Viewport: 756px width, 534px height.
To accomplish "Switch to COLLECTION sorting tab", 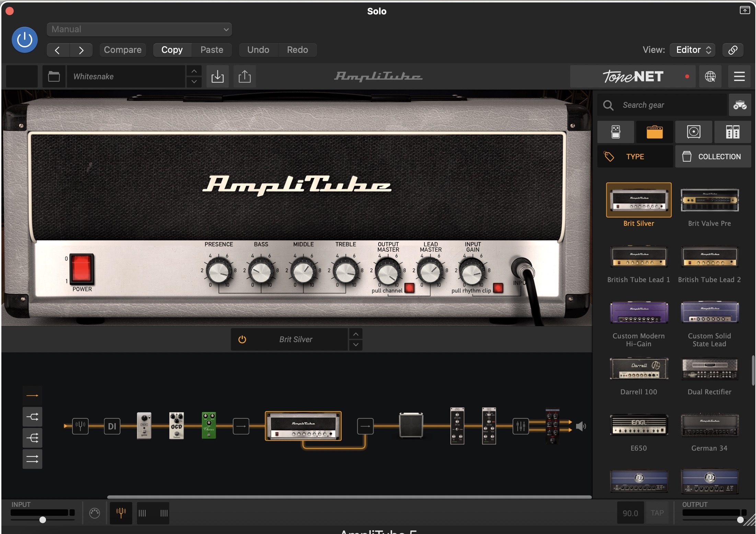I will tap(713, 156).
